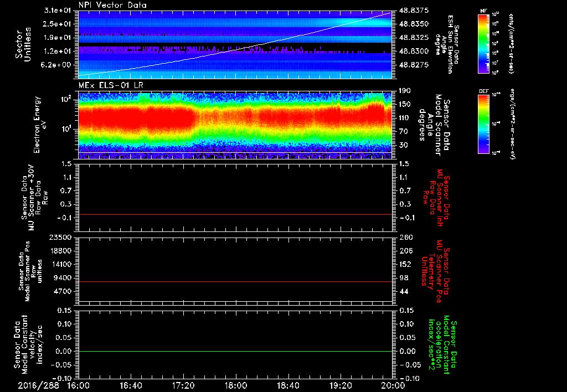Screen dimensions: 567x392
Task: Click the red 'MU Scanner Pos Telemetry' label
Action: [x=435, y=271]
